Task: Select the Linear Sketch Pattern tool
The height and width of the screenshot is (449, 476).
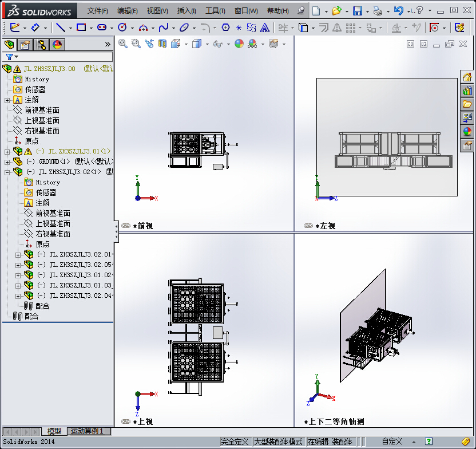Action: (x=350, y=27)
